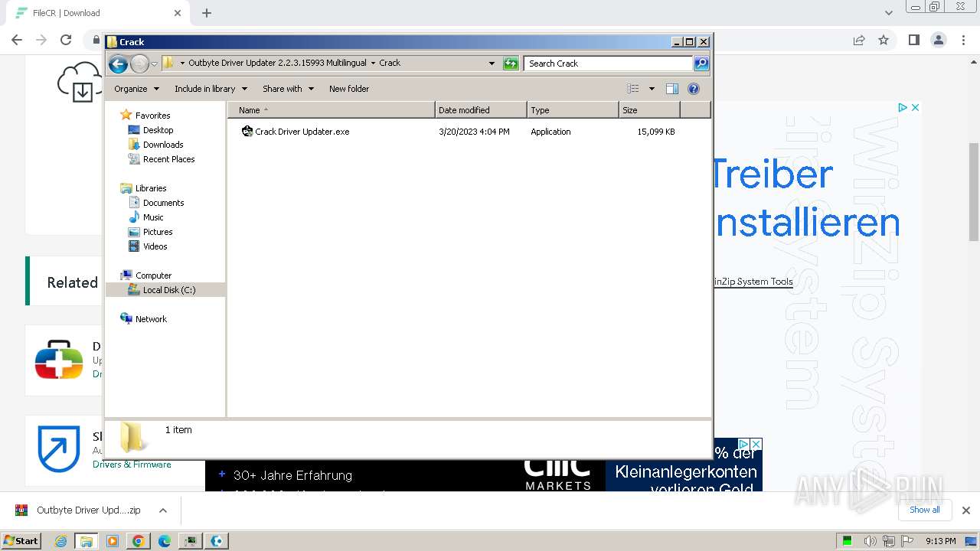Viewport: 980px width, 551px height.
Task: Select Computer in navigation pane
Action: (x=153, y=275)
